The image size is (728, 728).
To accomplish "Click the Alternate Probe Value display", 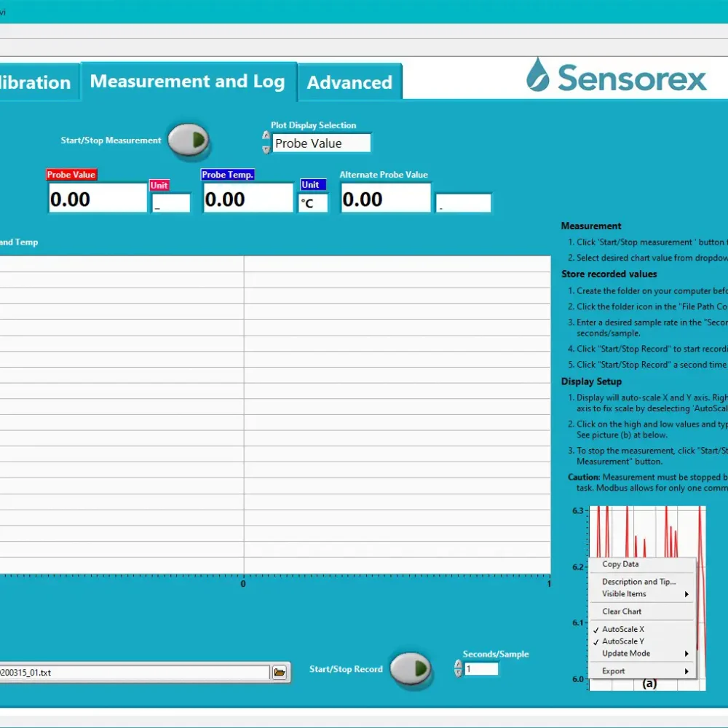I will click(385, 199).
